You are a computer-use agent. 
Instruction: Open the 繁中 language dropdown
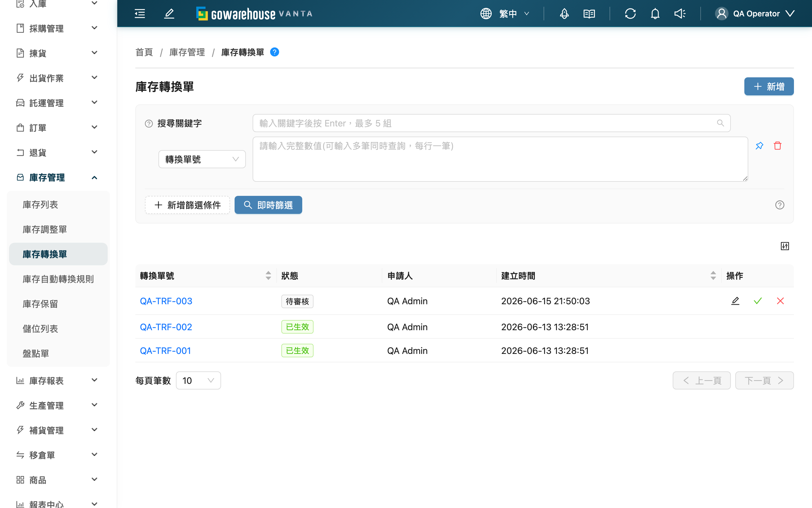[x=514, y=14]
